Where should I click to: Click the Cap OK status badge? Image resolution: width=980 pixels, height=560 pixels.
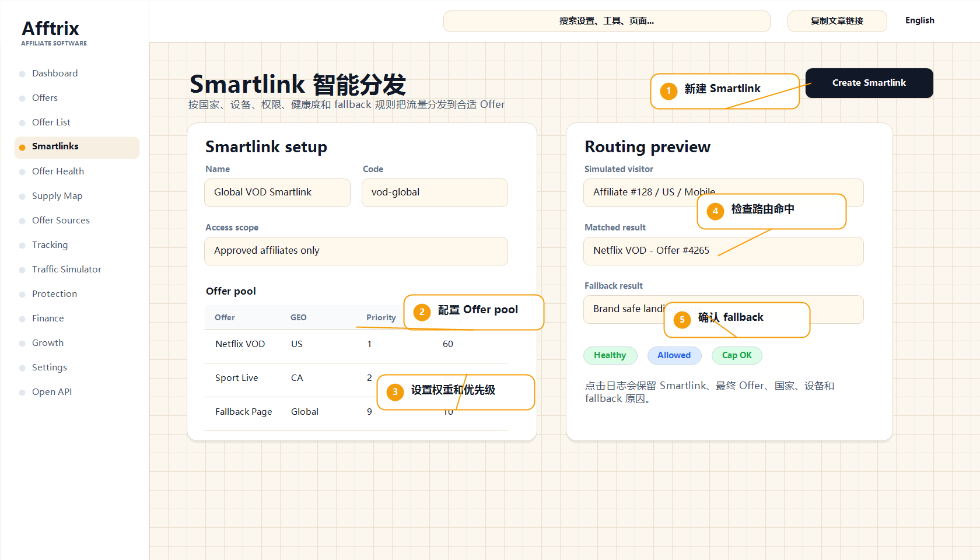(737, 355)
